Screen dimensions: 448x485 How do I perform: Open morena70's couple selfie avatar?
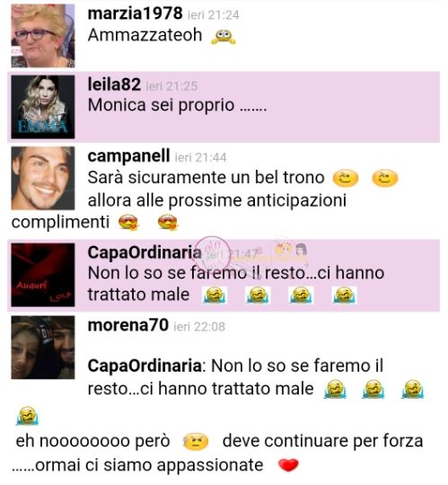coord(43,348)
